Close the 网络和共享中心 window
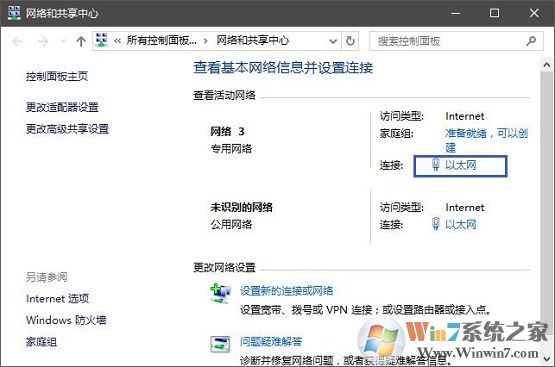This screenshot has height=367, width=555. point(534,13)
